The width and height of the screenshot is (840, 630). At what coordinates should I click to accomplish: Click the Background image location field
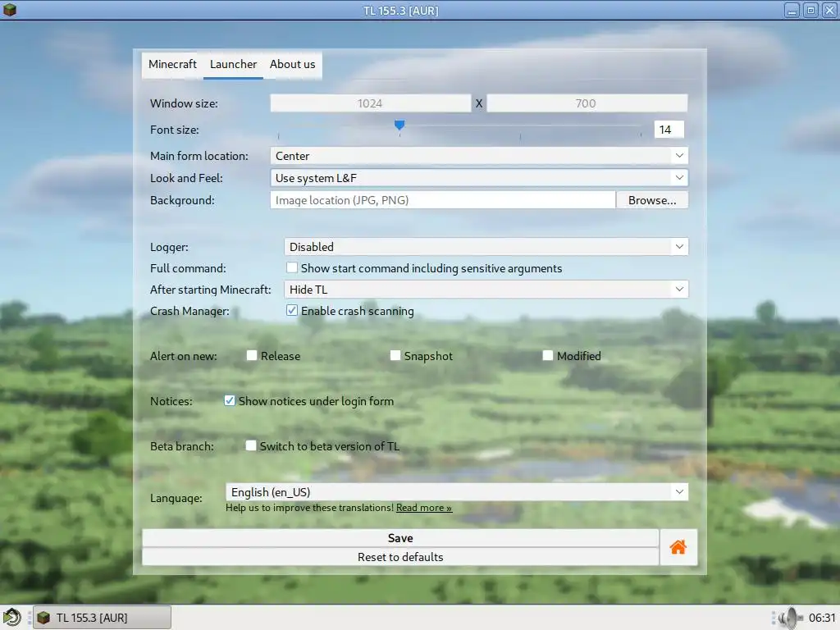pyautogui.click(x=443, y=200)
